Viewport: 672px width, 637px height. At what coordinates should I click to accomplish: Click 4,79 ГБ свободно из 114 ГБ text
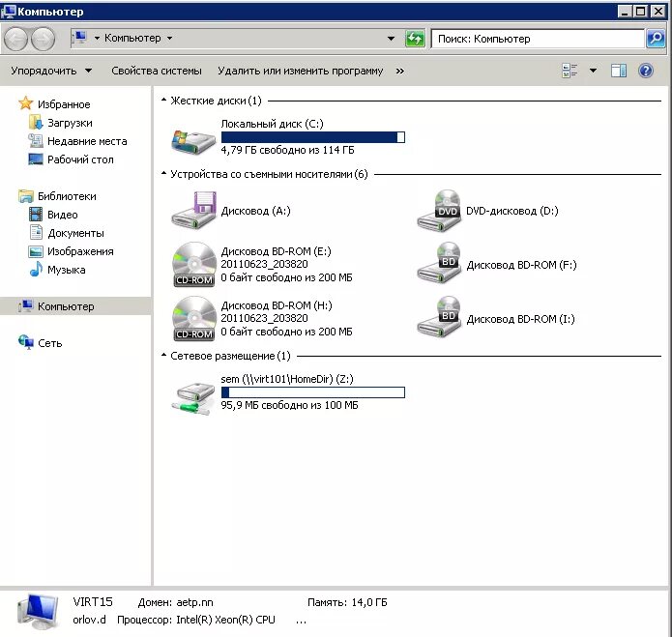tap(287, 150)
